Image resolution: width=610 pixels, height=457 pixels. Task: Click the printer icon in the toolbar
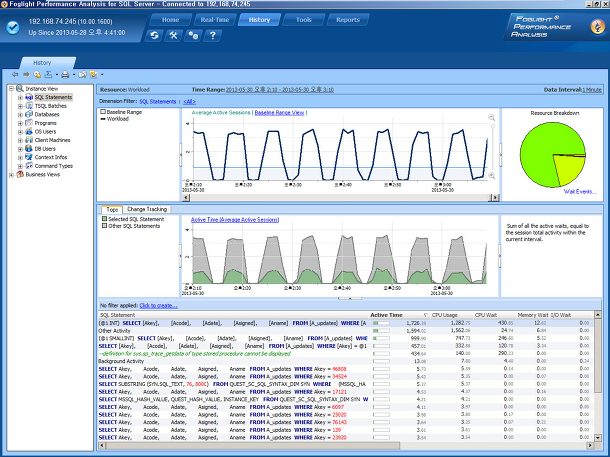click(x=65, y=74)
